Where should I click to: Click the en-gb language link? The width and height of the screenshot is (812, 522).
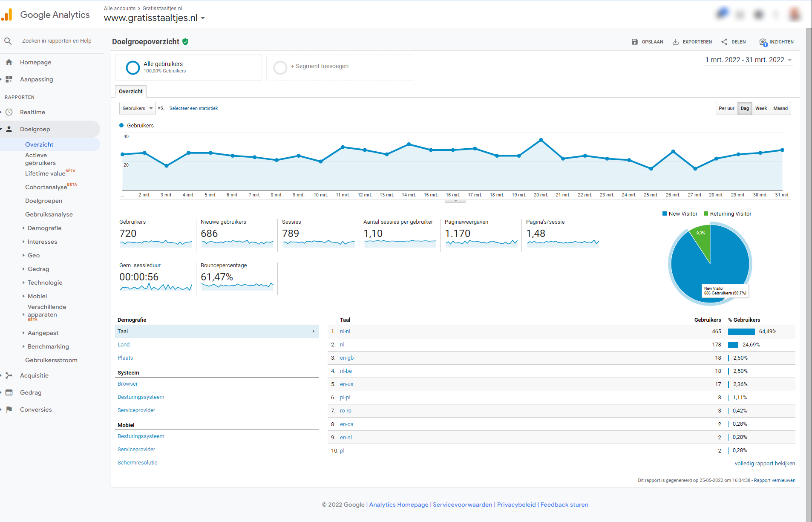pyautogui.click(x=347, y=358)
